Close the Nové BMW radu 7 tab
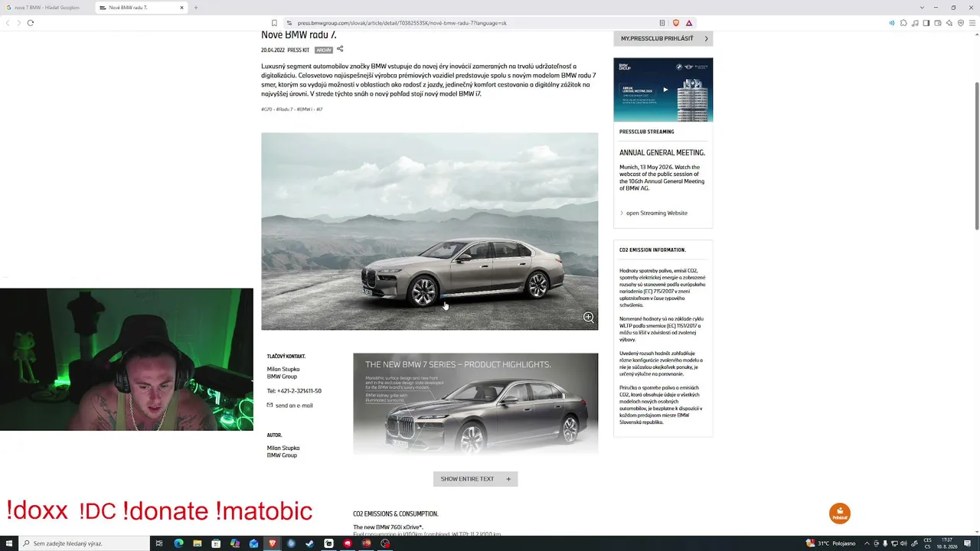The image size is (980, 551). (181, 8)
